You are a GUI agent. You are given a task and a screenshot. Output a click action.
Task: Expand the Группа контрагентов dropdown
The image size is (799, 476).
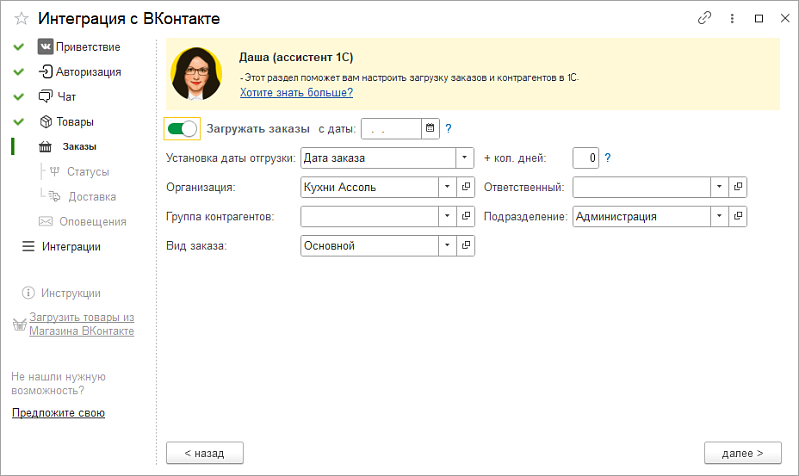click(447, 216)
